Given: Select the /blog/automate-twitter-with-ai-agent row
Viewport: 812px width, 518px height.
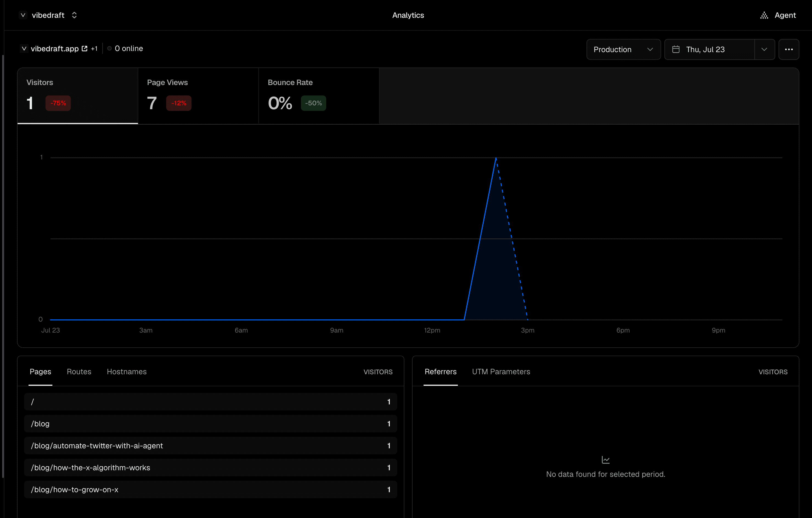Looking at the screenshot, I should coord(210,446).
